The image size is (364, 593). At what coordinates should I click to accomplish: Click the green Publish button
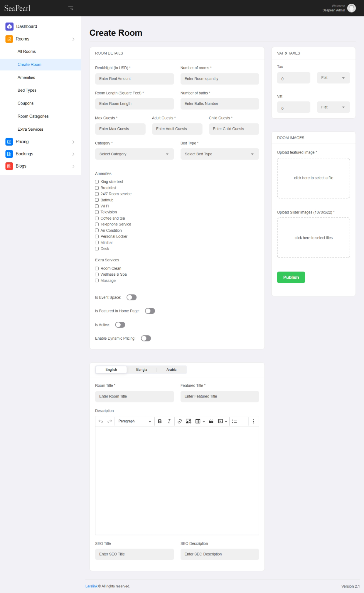tap(291, 277)
